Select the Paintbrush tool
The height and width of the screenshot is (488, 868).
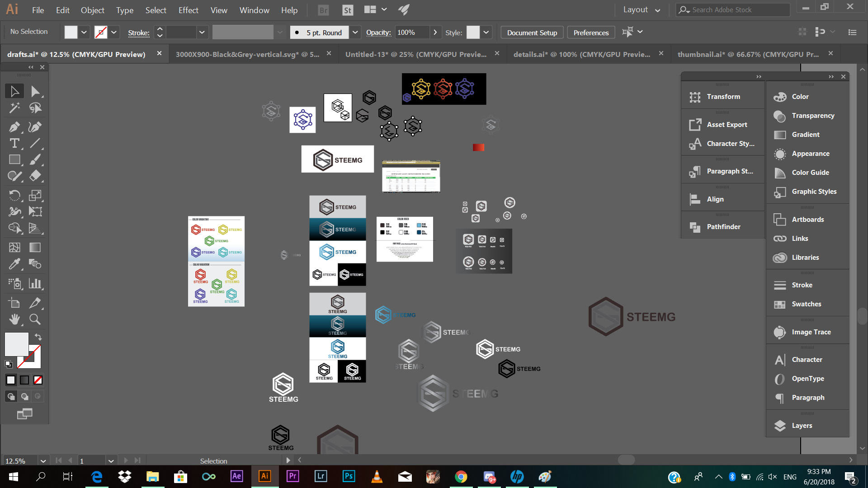[35, 160]
